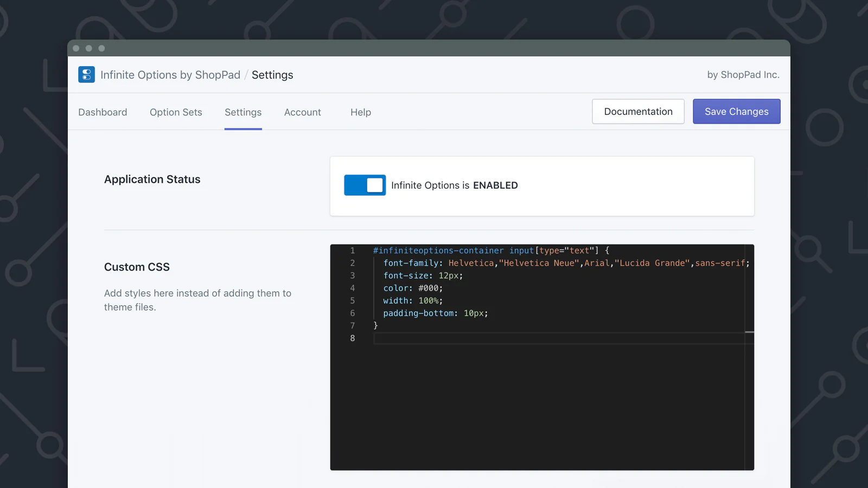Screen dimensions: 868x488
Task: Click the red close window dot
Action: pos(76,48)
